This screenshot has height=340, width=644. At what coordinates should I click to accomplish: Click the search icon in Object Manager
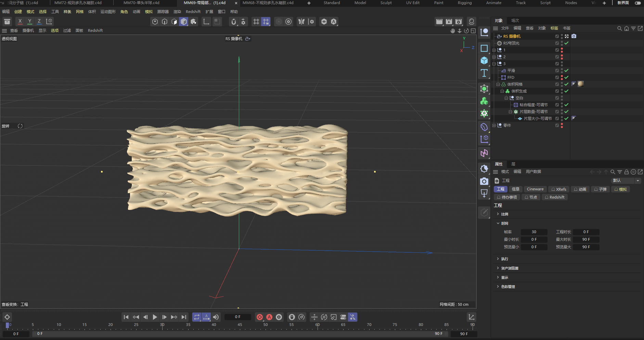point(619,28)
